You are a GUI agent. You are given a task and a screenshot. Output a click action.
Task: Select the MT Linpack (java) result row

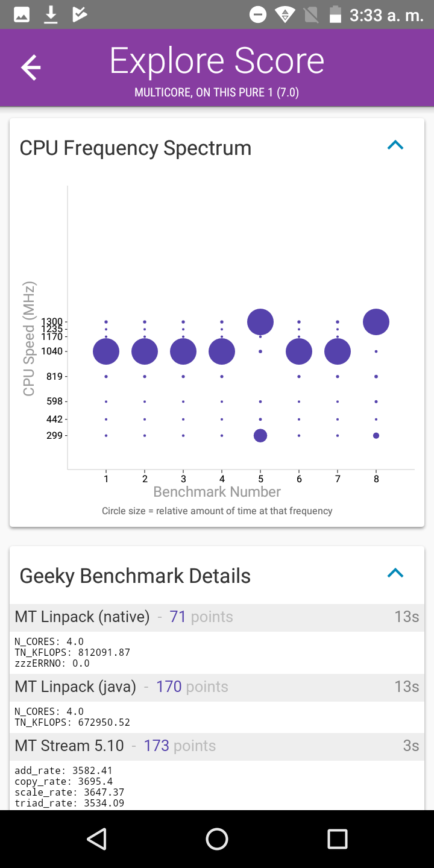(x=217, y=687)
